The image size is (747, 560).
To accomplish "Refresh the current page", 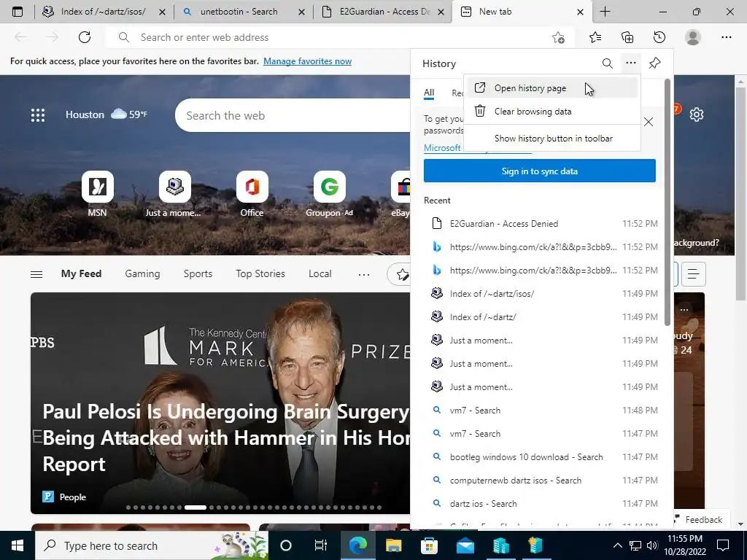I will tap(85, 37).
